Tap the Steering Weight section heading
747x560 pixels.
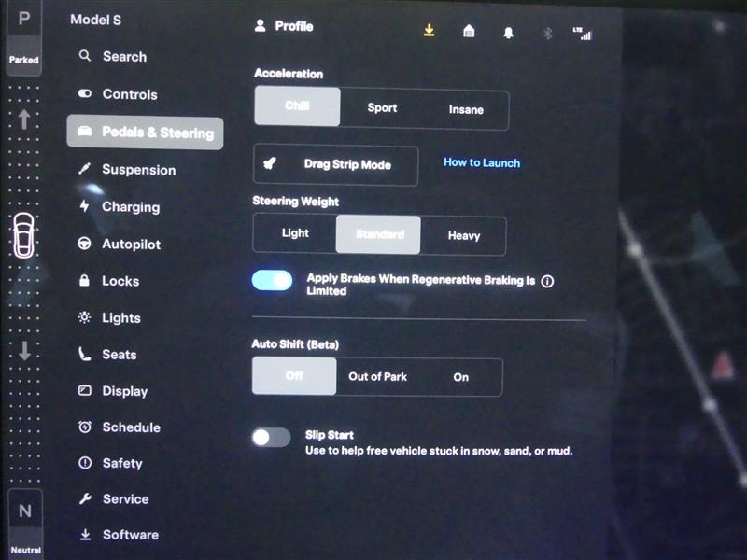tap(295, 202)
